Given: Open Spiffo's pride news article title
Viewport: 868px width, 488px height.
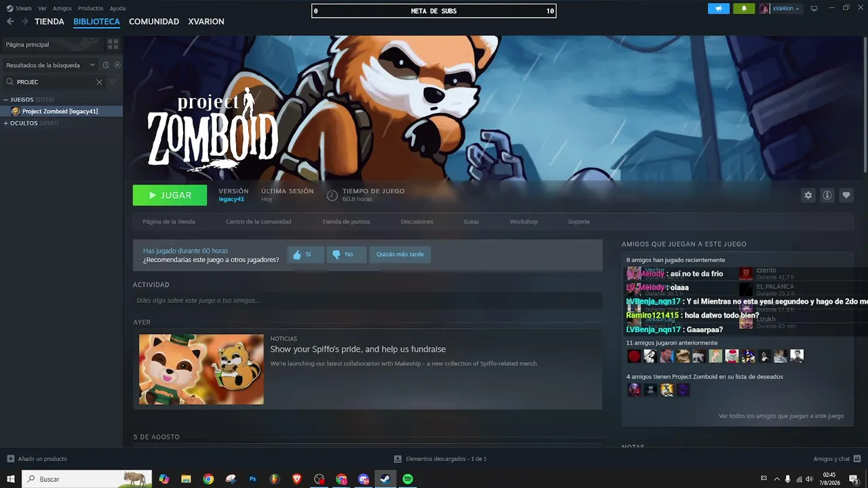Looking at the screenshot, I should click(358, 349).
